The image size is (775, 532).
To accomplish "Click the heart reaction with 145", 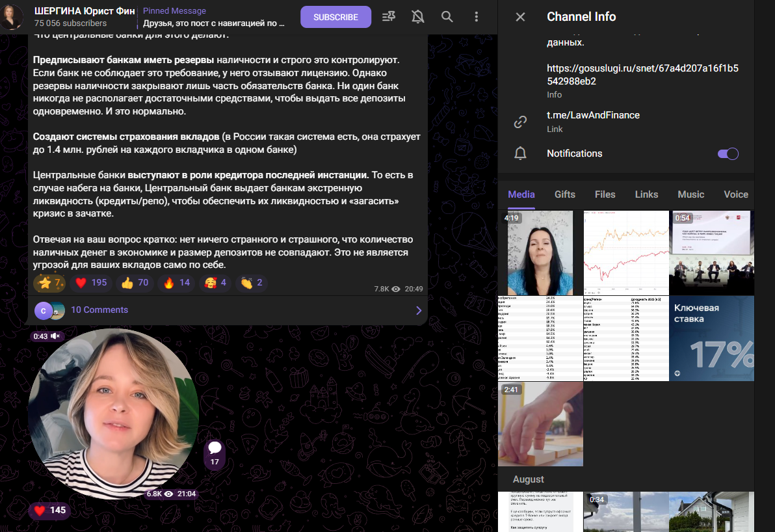I will pyautogui.click(x=49, y=511).
